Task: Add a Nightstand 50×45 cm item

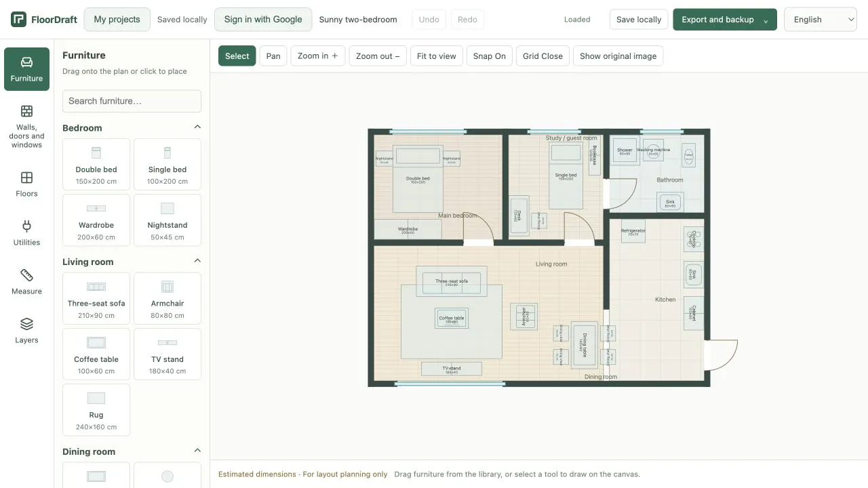Action: pyautogui.click(x=167, y=220)
